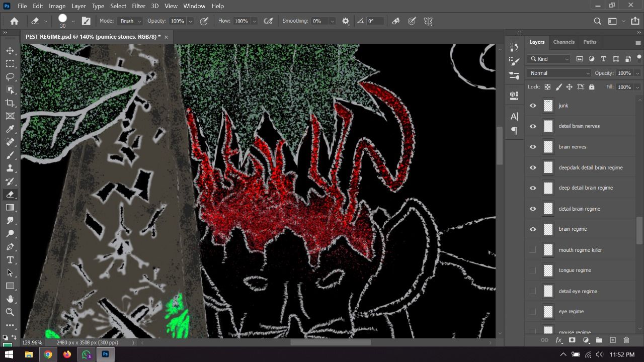
Task: Switch to the Paths tab
Action: [x=590, y=42]
